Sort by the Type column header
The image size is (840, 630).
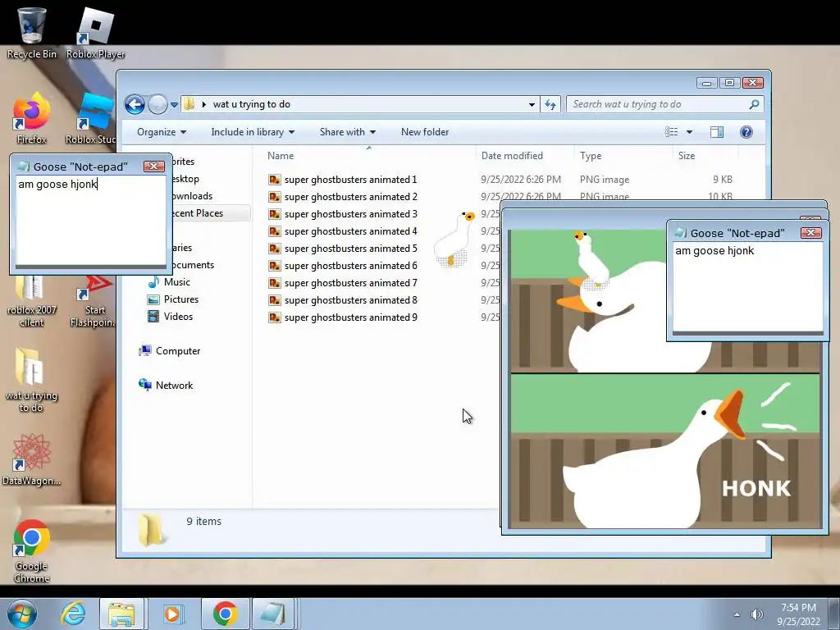(x=623, y=156)
